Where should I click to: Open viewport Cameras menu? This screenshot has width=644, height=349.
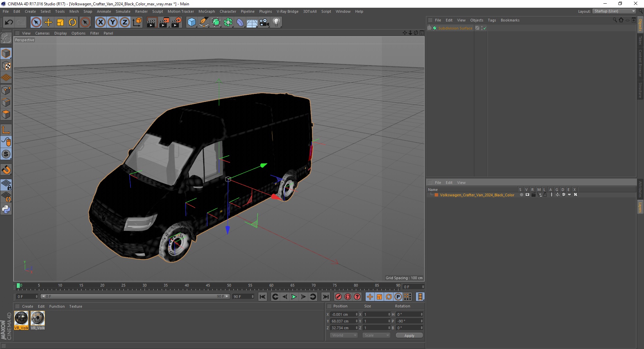click(42, 33)
